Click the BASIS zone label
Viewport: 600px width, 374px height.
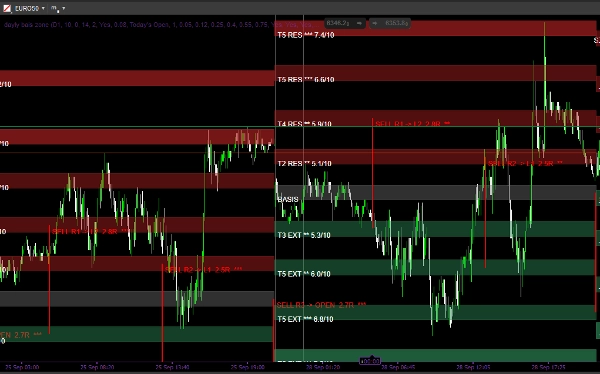[288, 199]
